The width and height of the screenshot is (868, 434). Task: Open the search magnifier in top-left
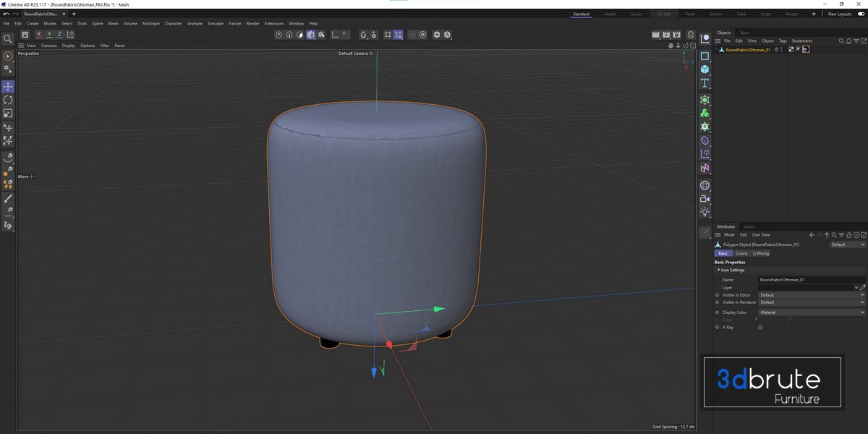[x=8, y=39]
